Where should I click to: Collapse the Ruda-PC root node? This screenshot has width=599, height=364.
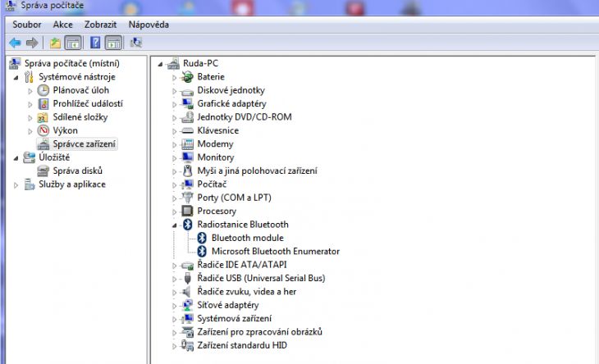click(x=160, y=64)
